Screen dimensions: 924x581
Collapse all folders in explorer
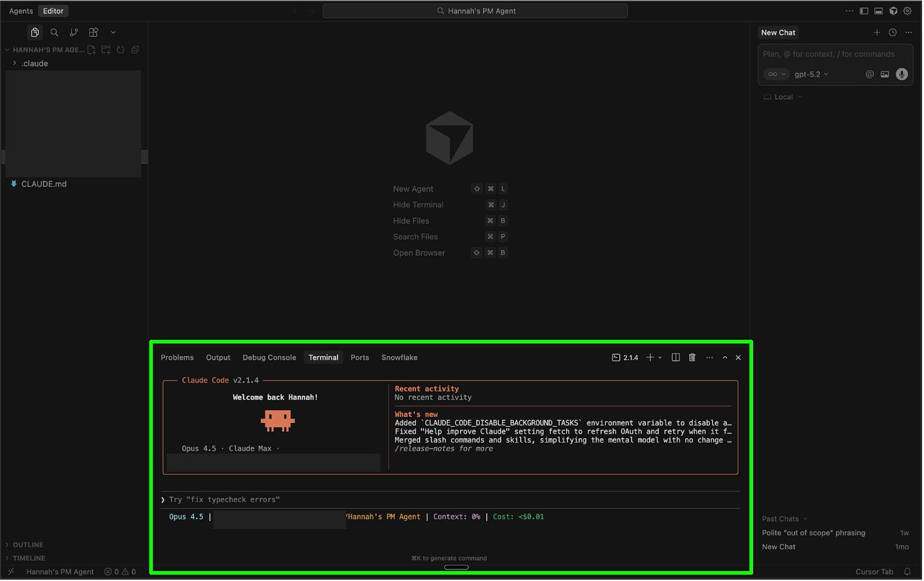(x=135, y=50)
